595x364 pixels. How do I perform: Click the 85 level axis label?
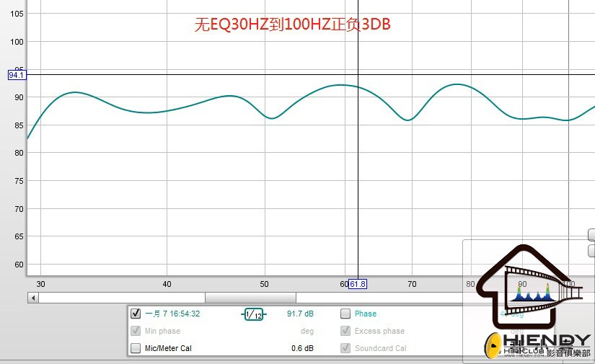19,125
